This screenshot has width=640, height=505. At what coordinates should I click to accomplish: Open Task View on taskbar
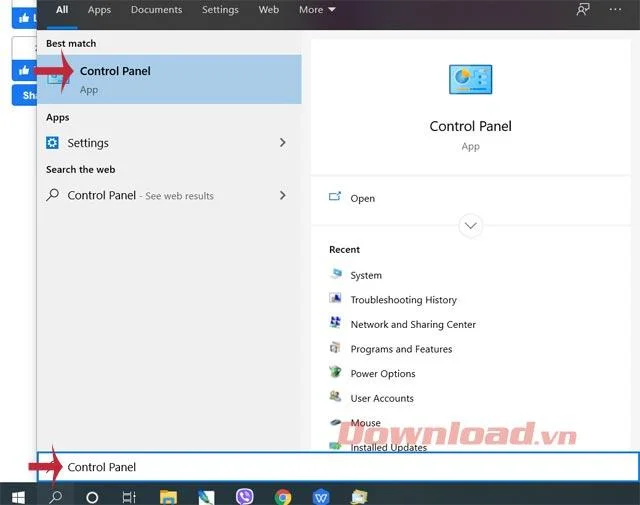[129, 497]
